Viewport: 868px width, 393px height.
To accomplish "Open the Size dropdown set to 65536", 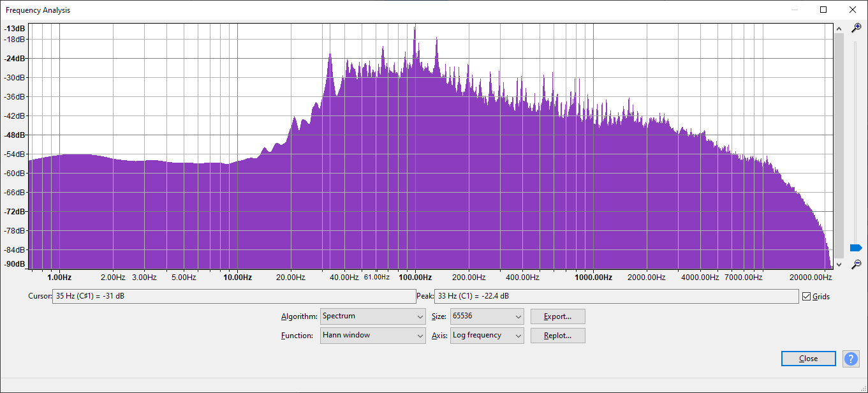I will tap(487, 316).
